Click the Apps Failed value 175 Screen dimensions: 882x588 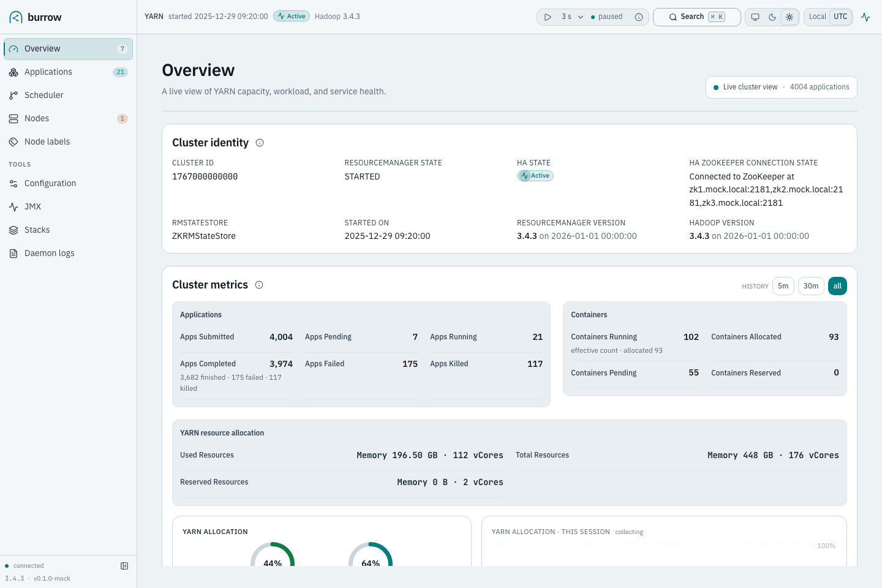tap(410, 364)
